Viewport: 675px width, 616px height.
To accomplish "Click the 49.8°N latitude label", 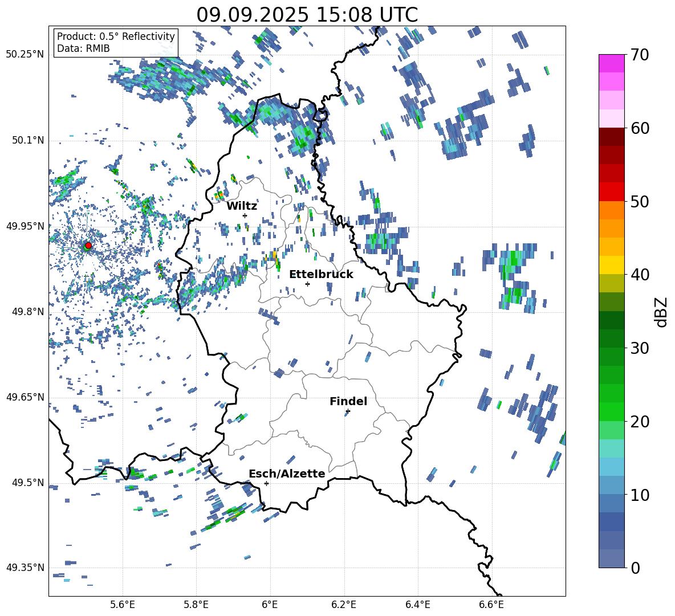I will pos(27,312).
